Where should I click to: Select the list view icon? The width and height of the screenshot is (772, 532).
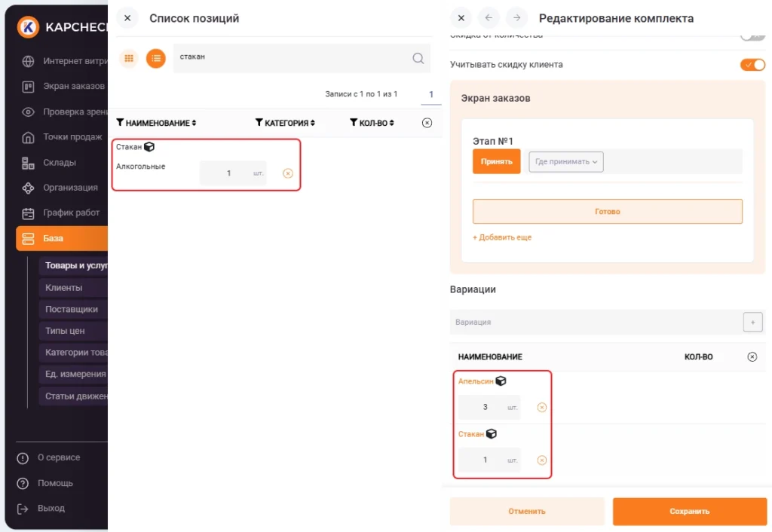point(156,58)
